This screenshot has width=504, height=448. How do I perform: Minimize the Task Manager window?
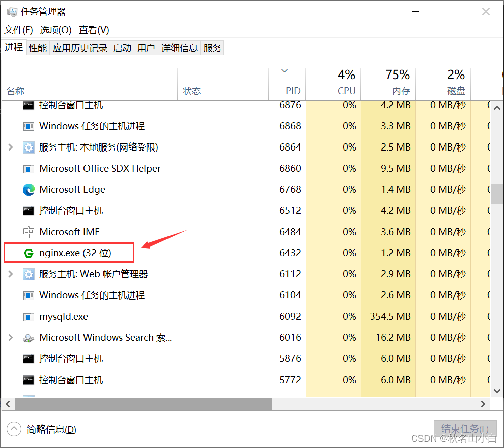(415, 12)
